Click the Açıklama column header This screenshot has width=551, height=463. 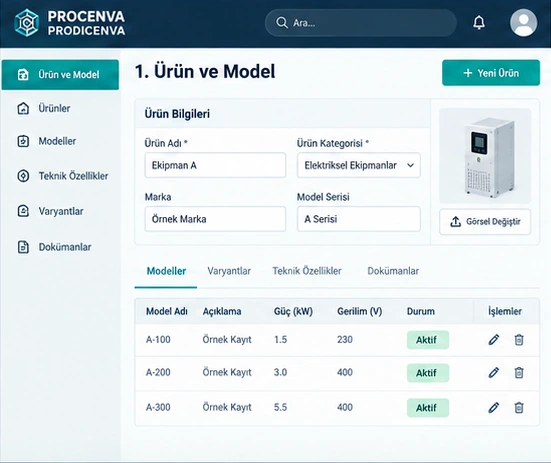click(222, 311)
